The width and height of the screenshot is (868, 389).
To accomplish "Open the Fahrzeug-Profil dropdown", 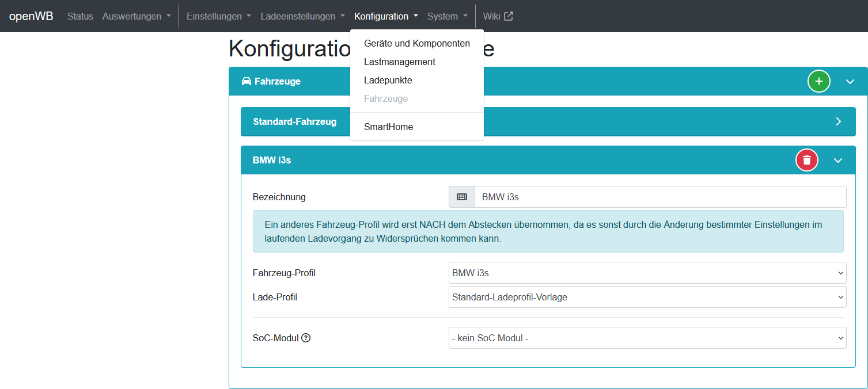I will point(647,273).
